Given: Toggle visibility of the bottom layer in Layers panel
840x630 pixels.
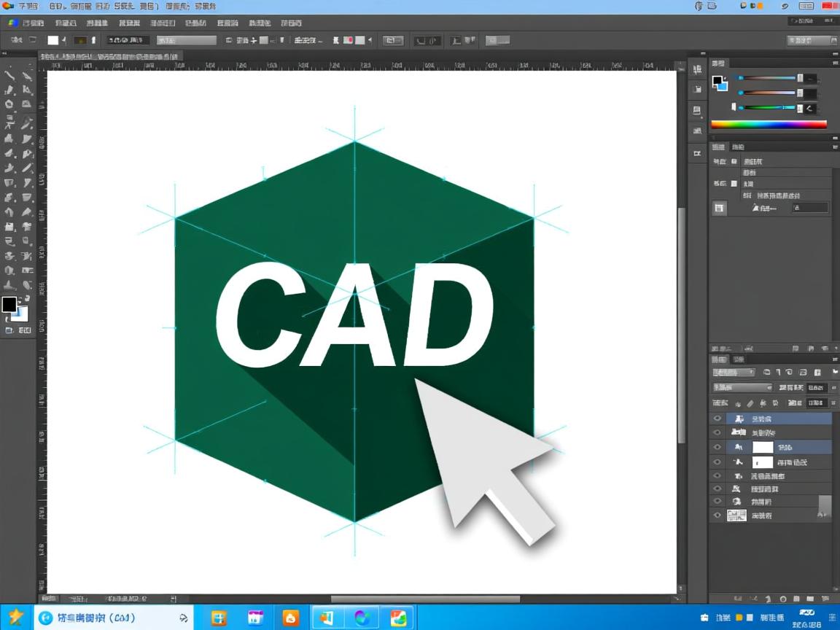Looking at the screenshot, I should [717, 516].
